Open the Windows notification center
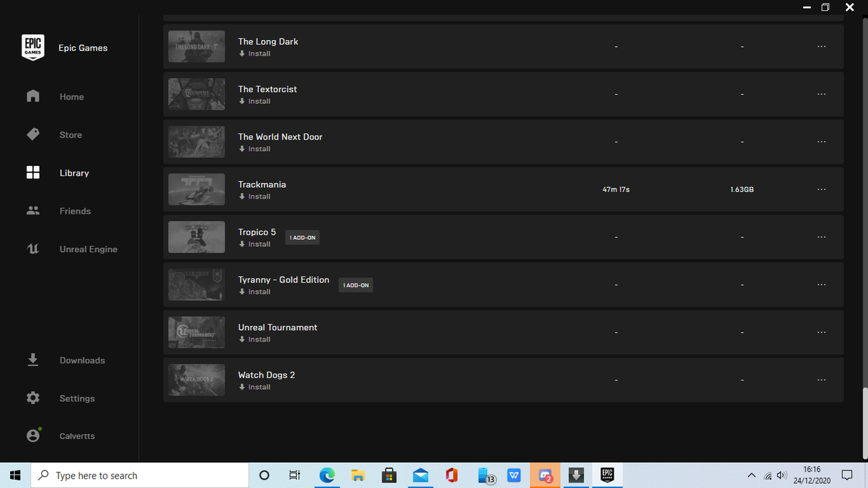 (x=847, y=475)
